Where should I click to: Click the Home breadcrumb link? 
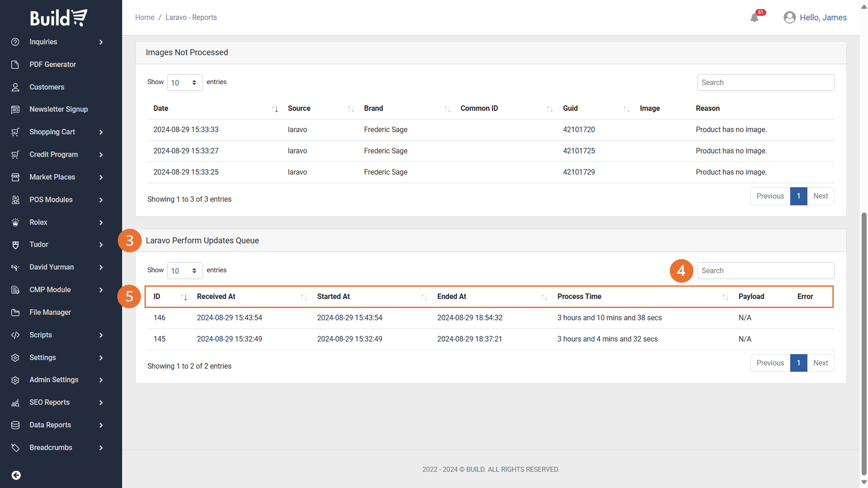[x=145, y=17]
